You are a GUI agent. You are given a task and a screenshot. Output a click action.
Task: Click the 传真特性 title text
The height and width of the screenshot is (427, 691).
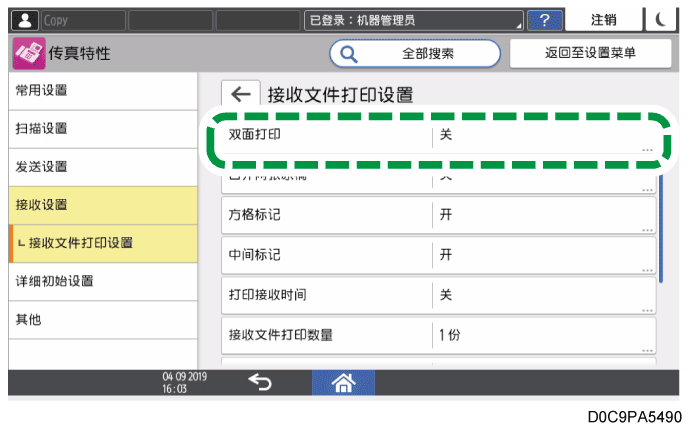(x=79, y=53)
